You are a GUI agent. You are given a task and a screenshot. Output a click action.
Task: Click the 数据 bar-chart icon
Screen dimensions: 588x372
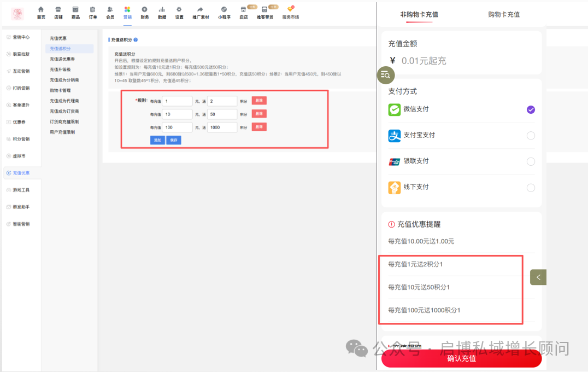click(x=162, y=10)
